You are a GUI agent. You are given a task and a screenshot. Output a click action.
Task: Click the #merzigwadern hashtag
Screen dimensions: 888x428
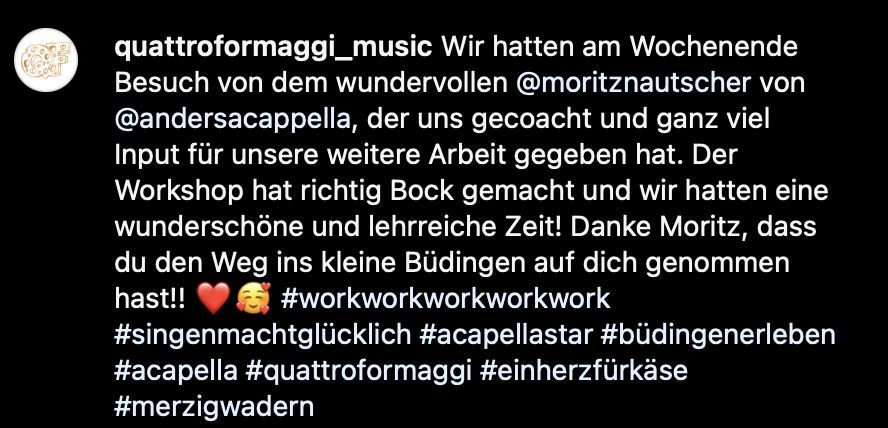point(214,406)
